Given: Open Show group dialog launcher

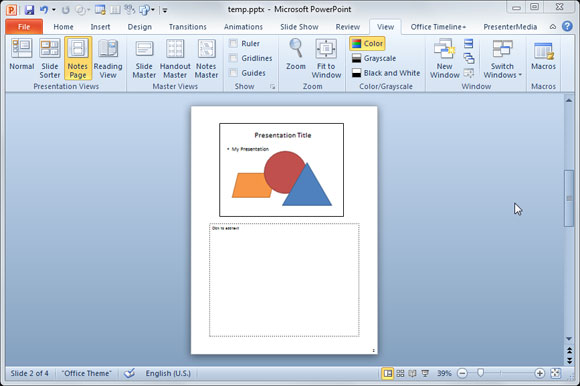Looking at the screenshot, I should coord(273,87).
